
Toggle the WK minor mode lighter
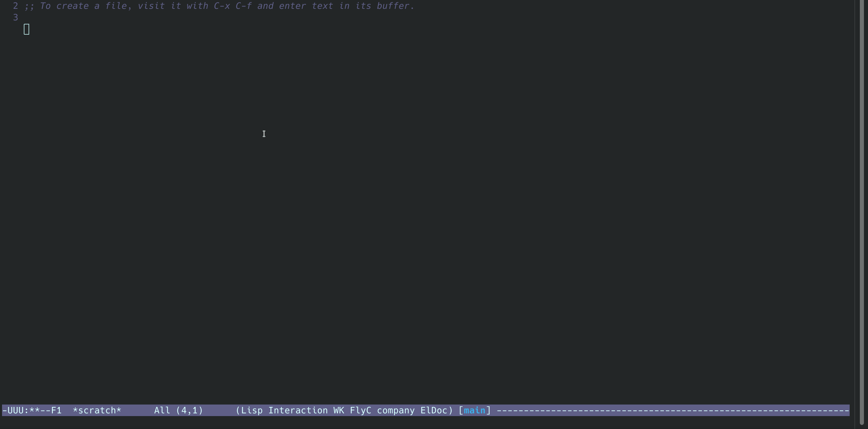point(339,410)
